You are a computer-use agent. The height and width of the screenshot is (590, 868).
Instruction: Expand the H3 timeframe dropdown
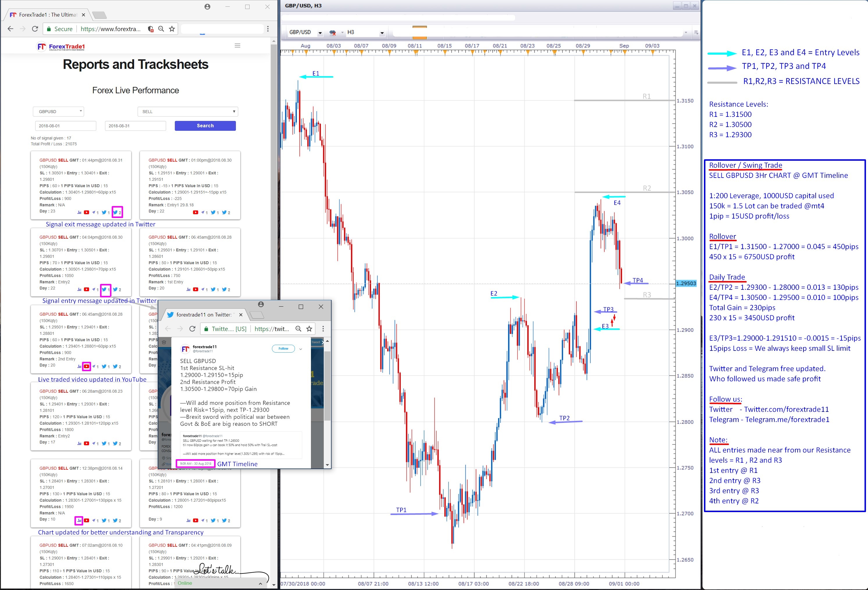(x=382, y=33)
